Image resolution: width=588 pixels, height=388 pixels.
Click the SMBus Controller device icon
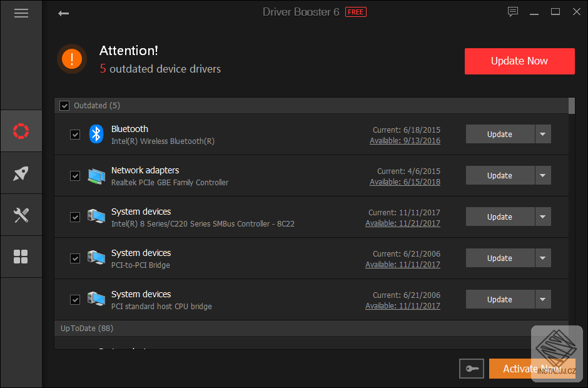(96, 217)
